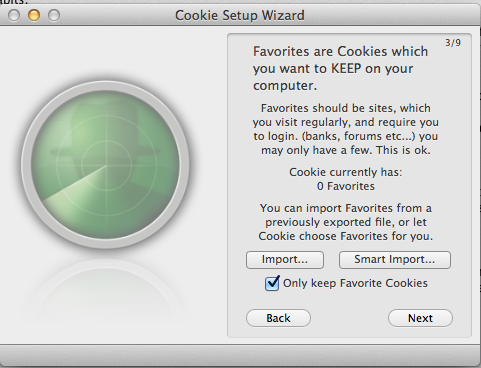Click the heading about Cookies you want to KEEP
Screen dimensions: 481x368
click(340, 68)
